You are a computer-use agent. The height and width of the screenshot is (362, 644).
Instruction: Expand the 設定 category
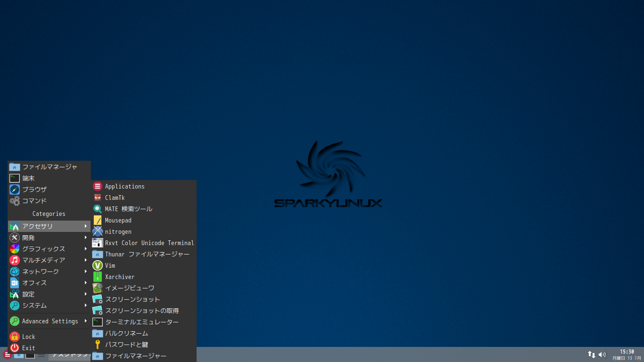(x=49, y=294)
